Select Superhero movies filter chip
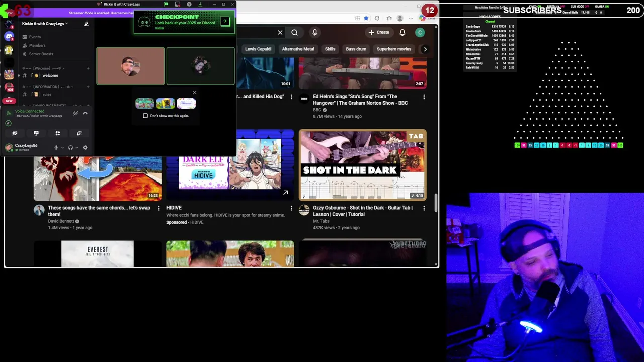Image resolution: width=644 pixels, height=362 pixels. click(x=394, y=49)
